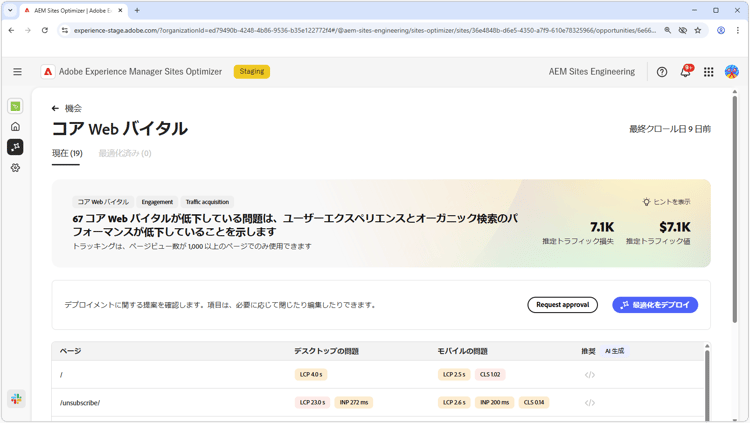Click the Adobe logo icon

point(48,72)
